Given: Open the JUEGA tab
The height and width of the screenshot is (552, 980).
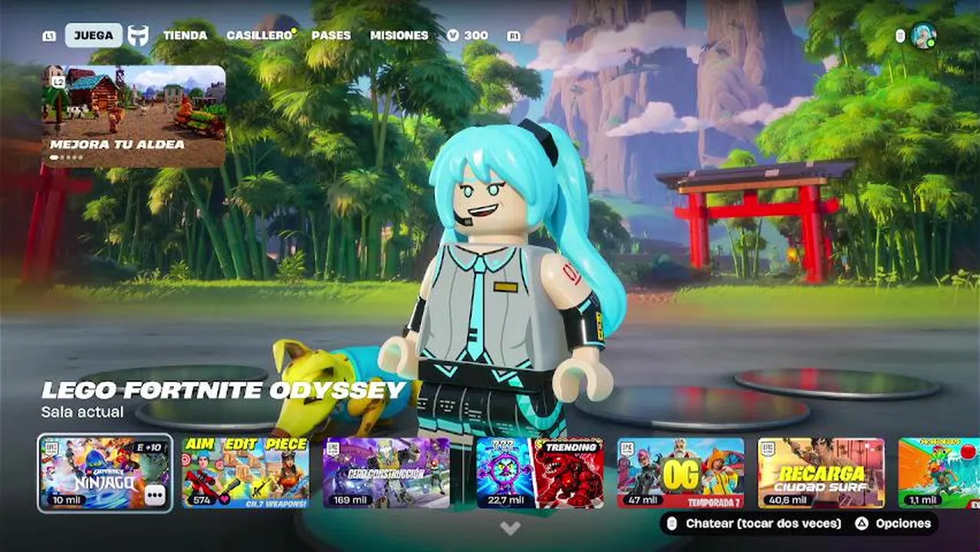Looking at the screenshot, I should coord(94,35).
